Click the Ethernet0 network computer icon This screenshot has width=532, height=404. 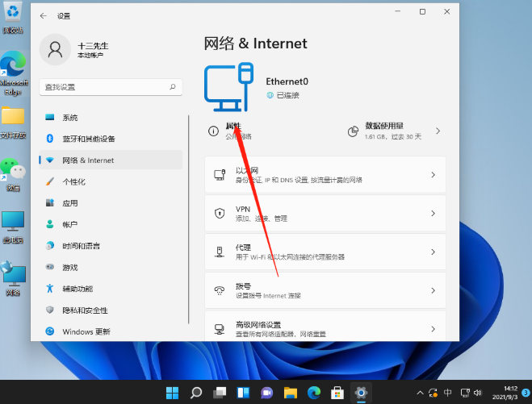(x=229, y=87)
